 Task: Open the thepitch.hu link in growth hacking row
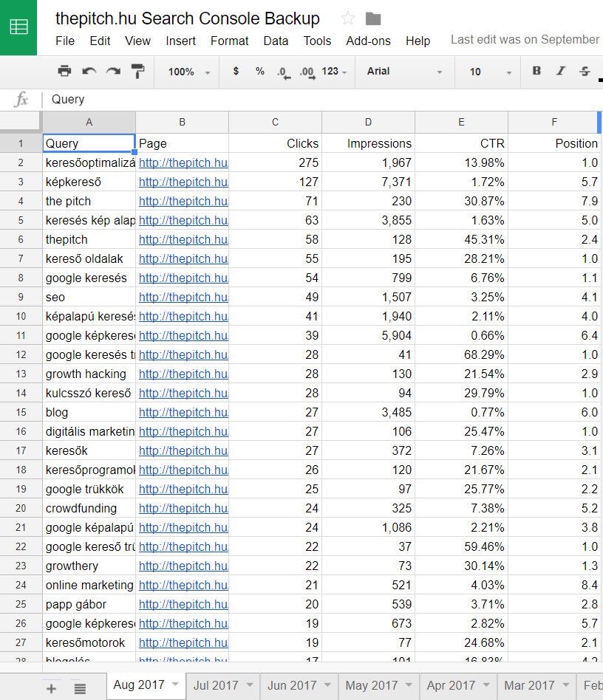coord(183,374)
